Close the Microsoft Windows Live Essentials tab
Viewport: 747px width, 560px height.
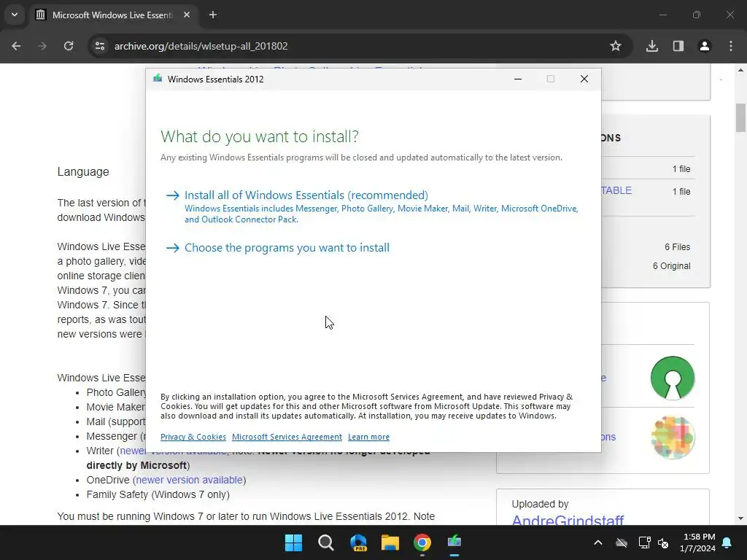pos(187,15)
